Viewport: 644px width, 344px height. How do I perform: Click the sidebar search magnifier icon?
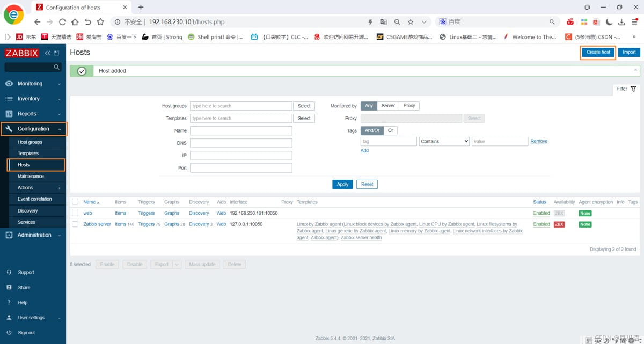point(56,67)
